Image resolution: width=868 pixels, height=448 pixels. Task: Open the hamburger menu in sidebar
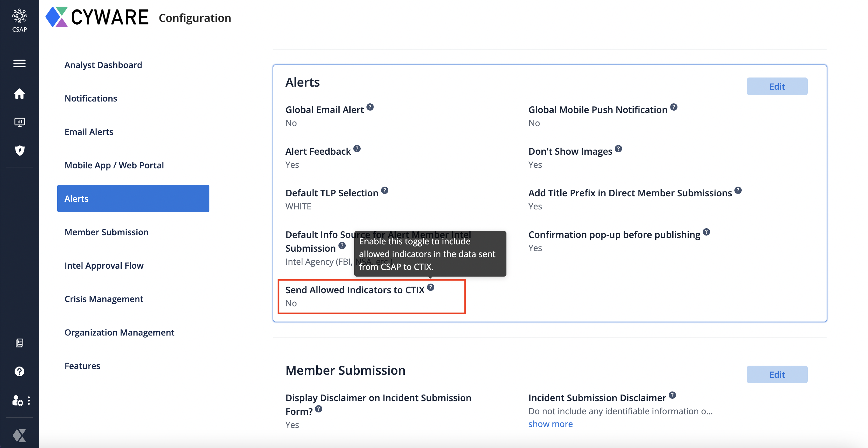pyautogui.click(x=19, y=63)
